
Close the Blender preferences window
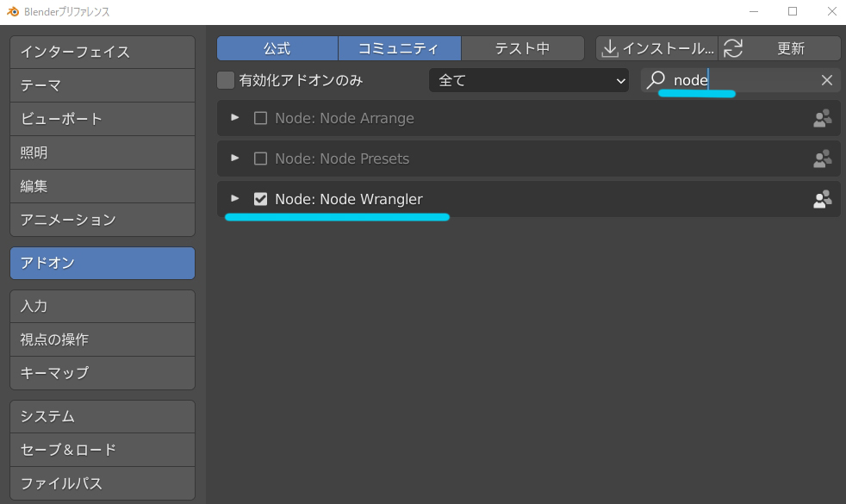click(x=832, y=11)
